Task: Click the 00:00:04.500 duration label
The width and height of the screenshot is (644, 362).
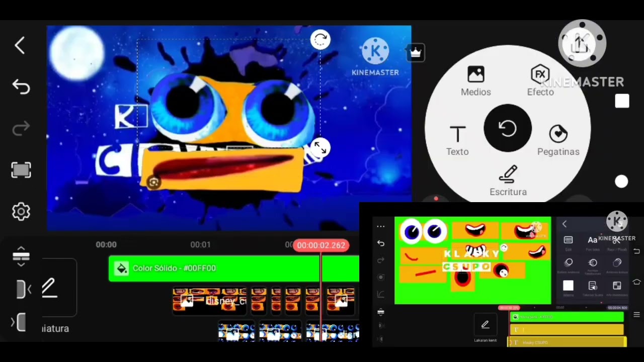Action: point(617,308)
